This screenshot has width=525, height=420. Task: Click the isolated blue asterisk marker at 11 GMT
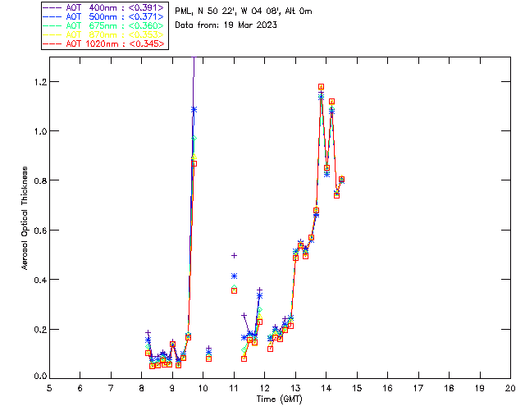235,276
